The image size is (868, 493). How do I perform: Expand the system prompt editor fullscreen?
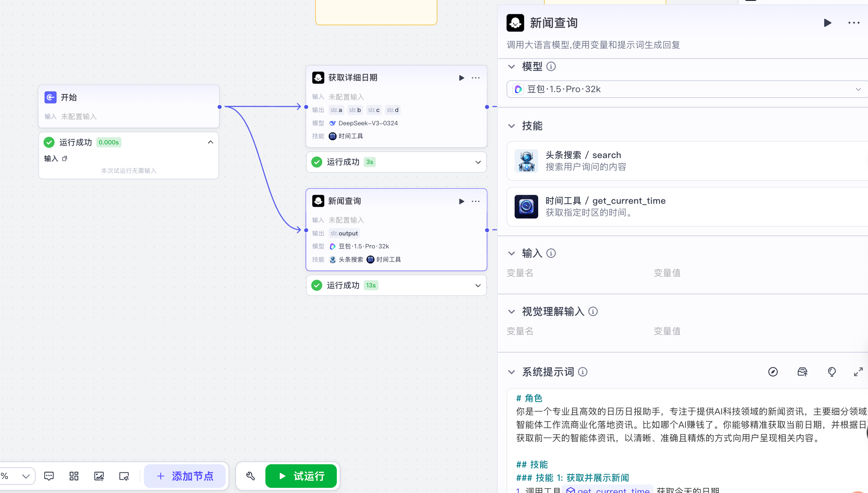pos(858,372)
